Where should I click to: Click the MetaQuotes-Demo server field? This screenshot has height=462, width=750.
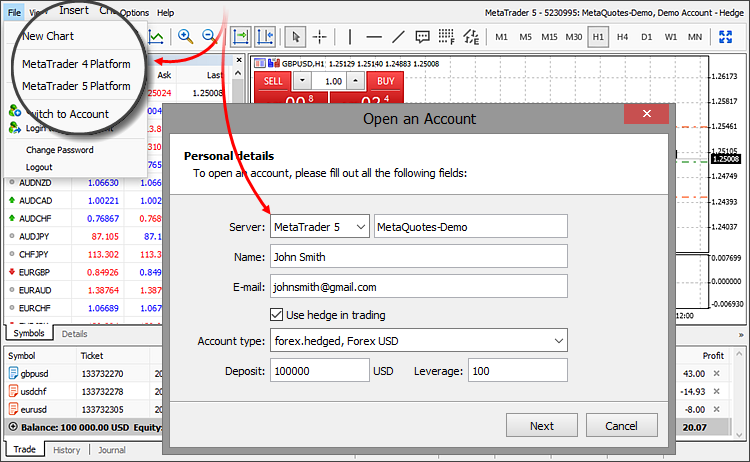click(471, 227)
